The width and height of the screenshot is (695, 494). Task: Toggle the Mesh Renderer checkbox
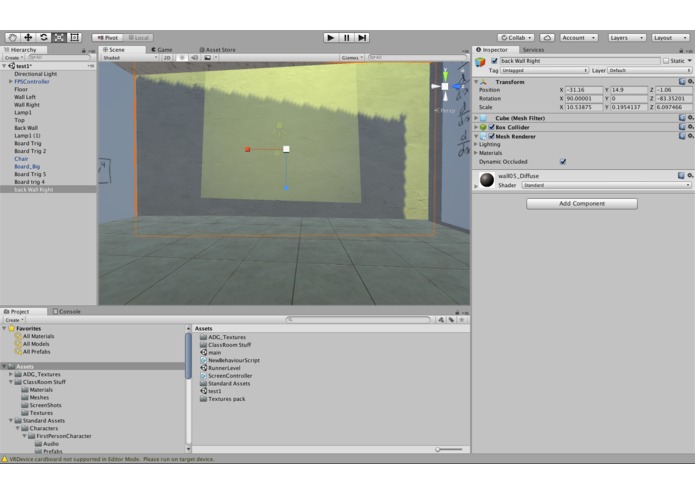click(492, 136)
